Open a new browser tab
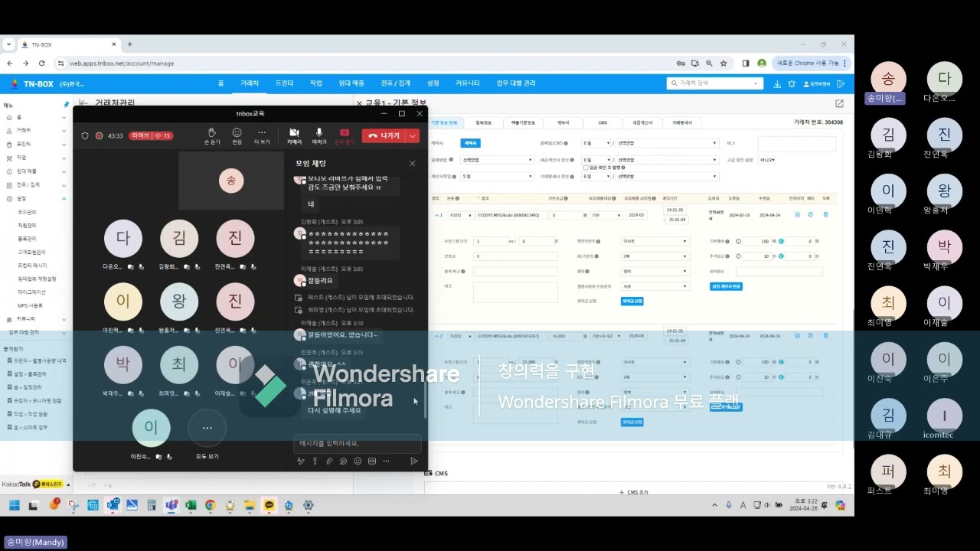The image size is (980, 551). pos(129,44)
